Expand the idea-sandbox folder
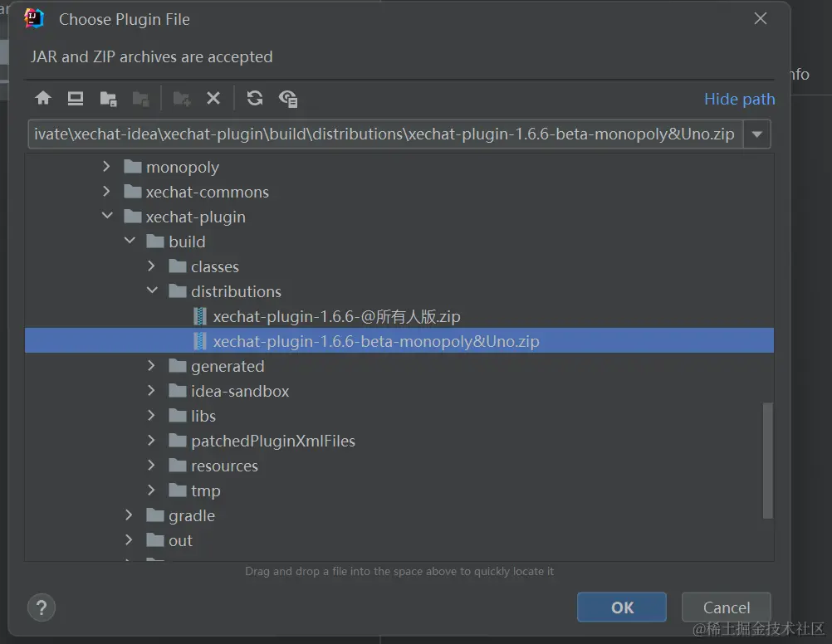The width and height of the screenshot is (832, 644). pyautogui.click(x=151, y=390)
